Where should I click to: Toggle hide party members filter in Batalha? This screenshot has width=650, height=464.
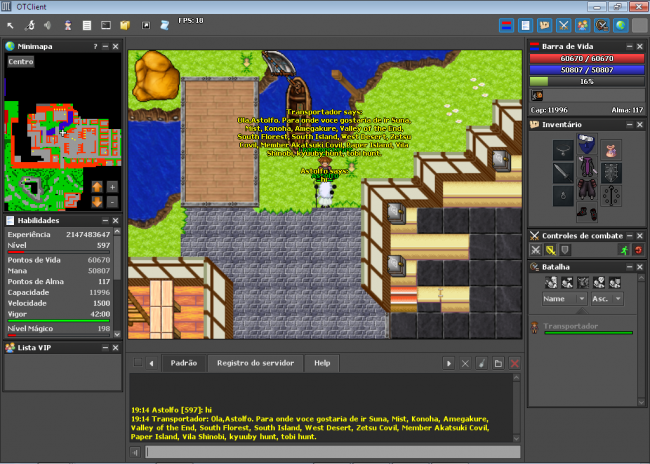click(x=615, y=283)
